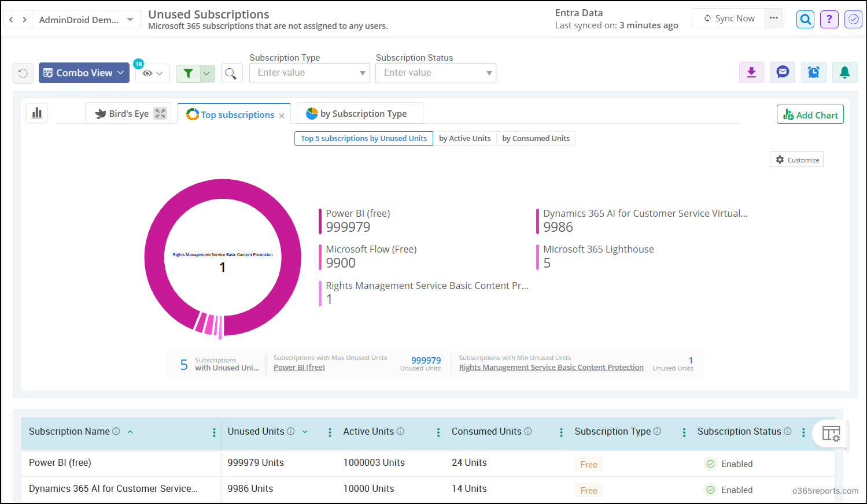867x504 pixels.
Task: Open the search magnifier in the header
Action: pyautogui.click(x=805, y=19)
